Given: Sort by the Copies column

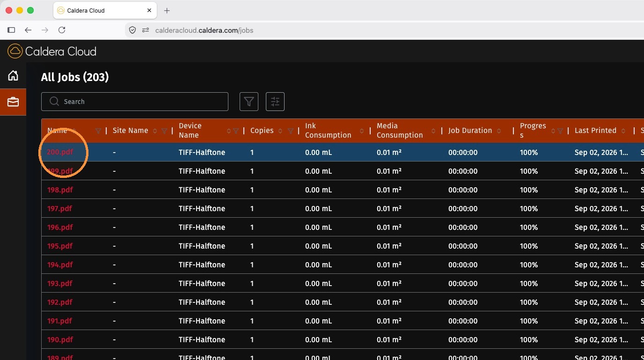Looking at the screenshot, I should pos(280,131).
